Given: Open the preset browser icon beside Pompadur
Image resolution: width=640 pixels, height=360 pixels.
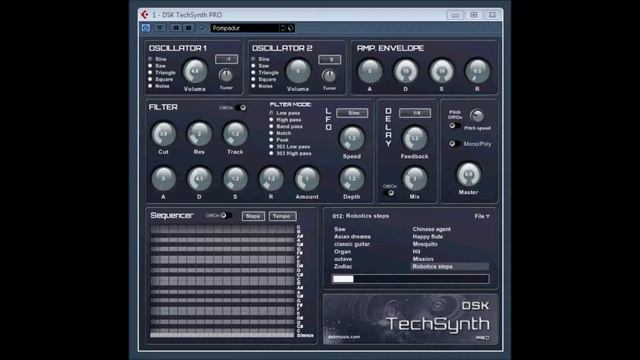Looking at the screenshot, I should [282, 28].
